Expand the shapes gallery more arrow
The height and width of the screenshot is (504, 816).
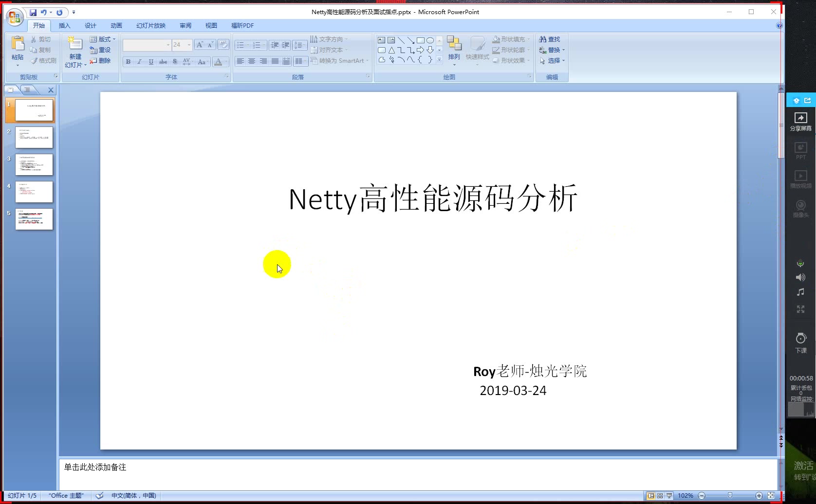point(439,60)
